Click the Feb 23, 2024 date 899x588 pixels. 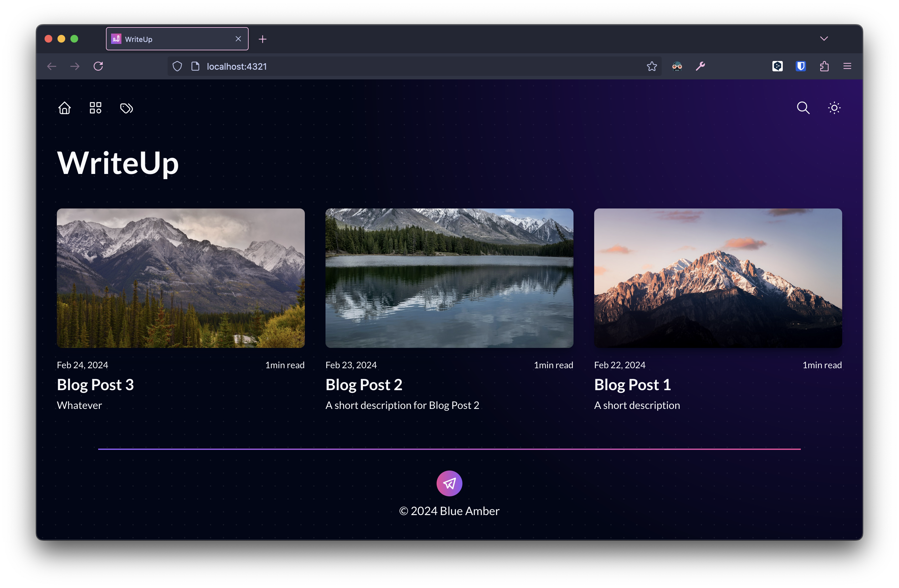coord(351,365)
